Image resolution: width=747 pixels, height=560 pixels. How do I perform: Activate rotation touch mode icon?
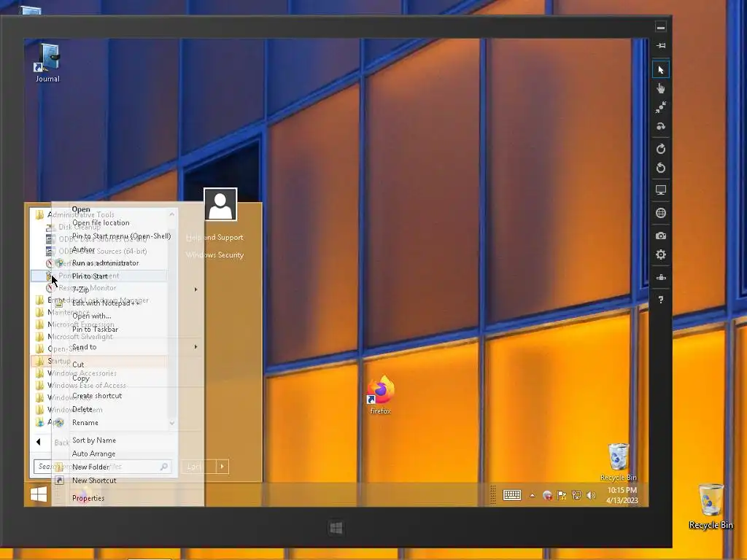tap(660, 127)
